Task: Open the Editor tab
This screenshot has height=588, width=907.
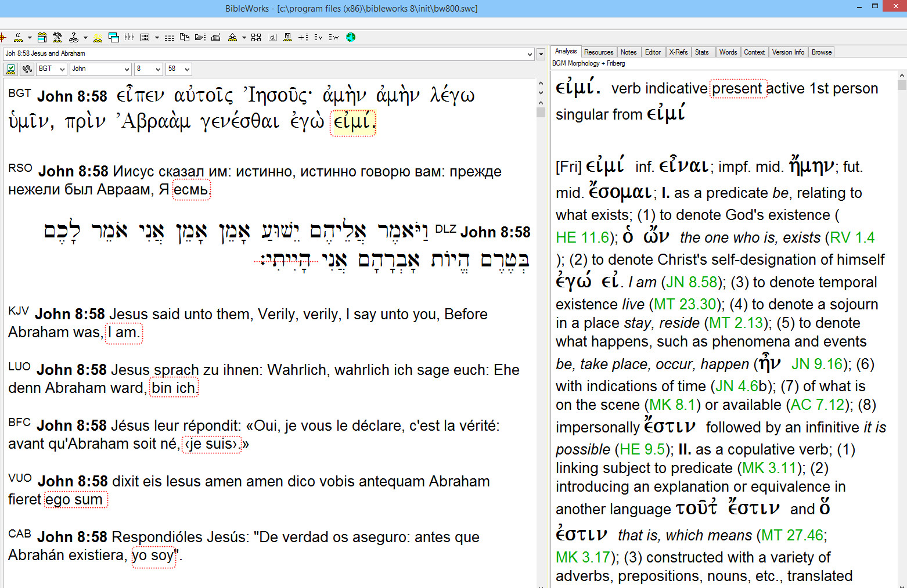Action: (653, 52)
